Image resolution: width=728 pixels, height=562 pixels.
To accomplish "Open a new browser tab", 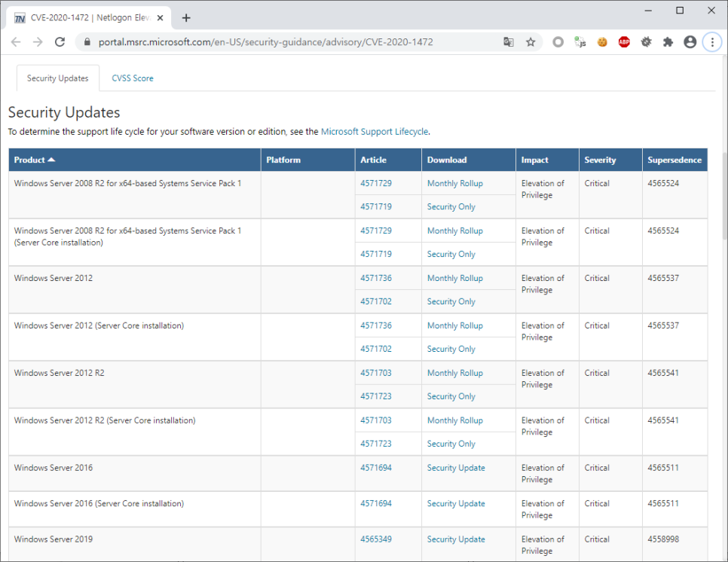I will (186, 17).
